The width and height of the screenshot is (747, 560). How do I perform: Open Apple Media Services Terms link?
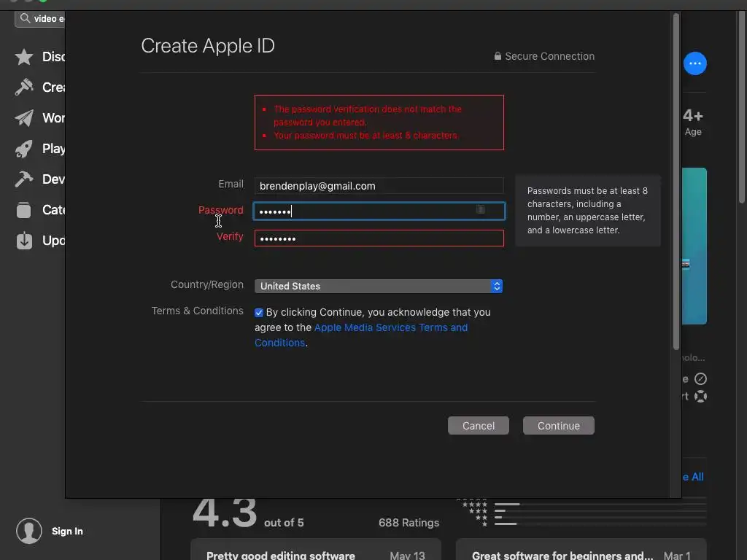(361, 335)
